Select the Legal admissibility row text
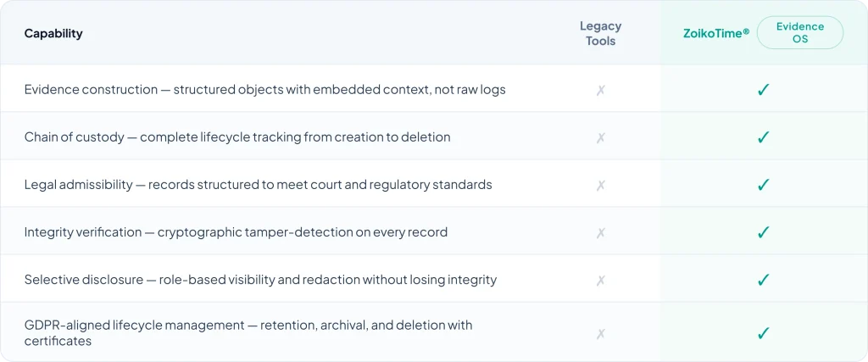Viewport: 868px width, 362px height. (x=258, y=184)
